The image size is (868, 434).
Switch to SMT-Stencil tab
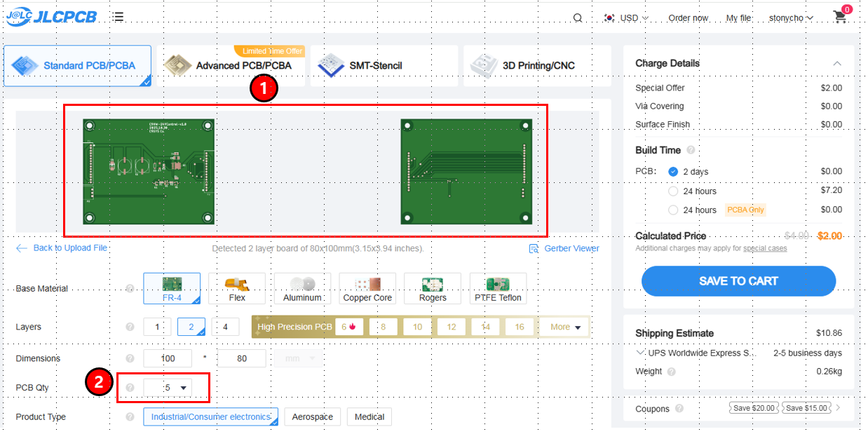(x=384, y=66)
